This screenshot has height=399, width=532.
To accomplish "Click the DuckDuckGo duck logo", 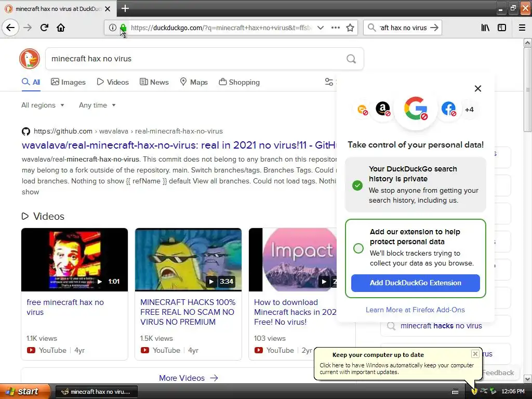I will pos(30,59).
